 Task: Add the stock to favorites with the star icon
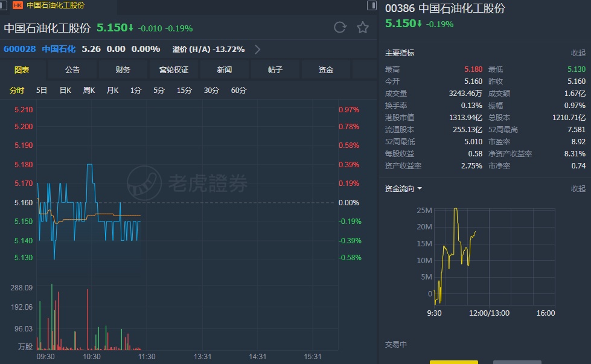point(363,28)
